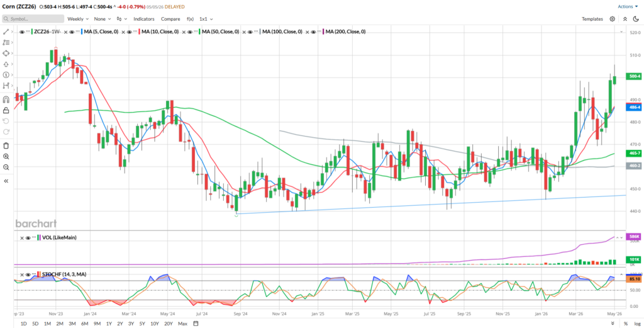Image resolution: width=644 pixels, height=328 pixels.
Task: Click the lock drawings padlock icon
Action: pos(6,110)
